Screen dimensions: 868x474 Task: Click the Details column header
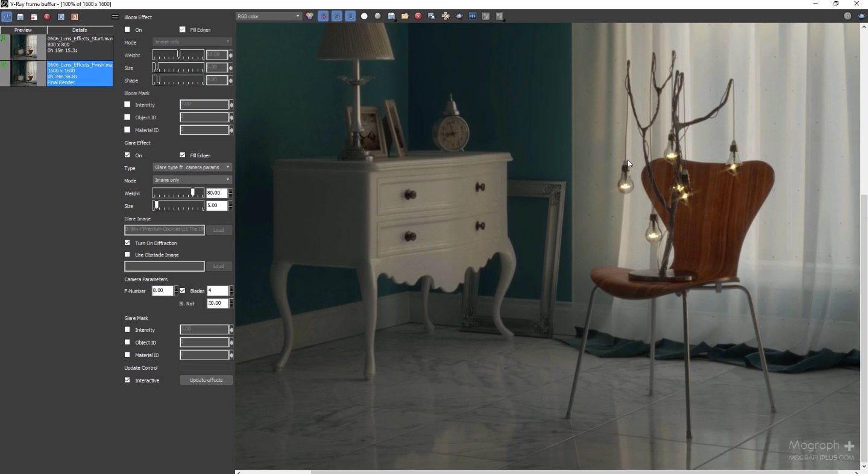80,30
